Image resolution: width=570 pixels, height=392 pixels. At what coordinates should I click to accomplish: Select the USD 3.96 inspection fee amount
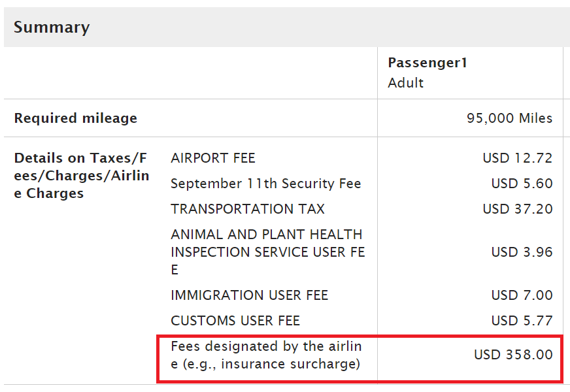522,252
